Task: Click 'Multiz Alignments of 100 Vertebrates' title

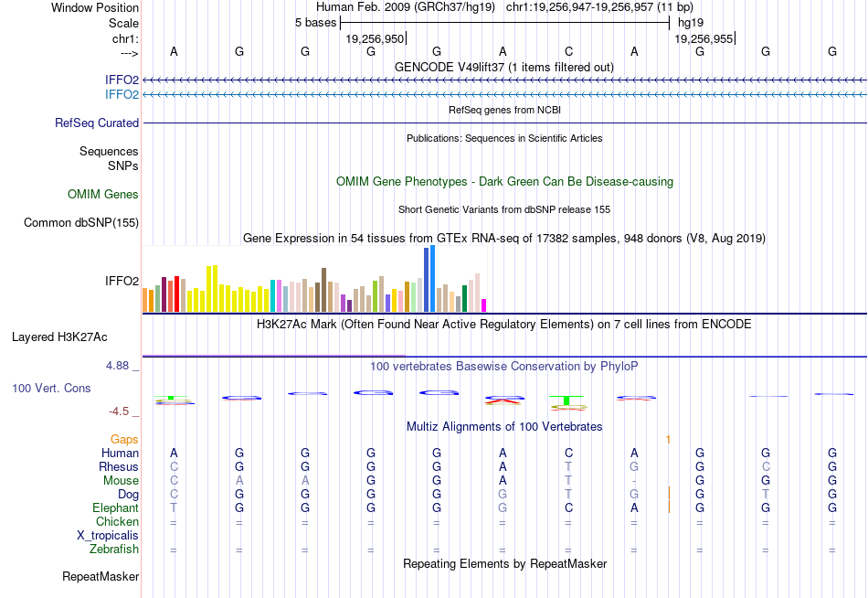Action: (x=504, y=426)
